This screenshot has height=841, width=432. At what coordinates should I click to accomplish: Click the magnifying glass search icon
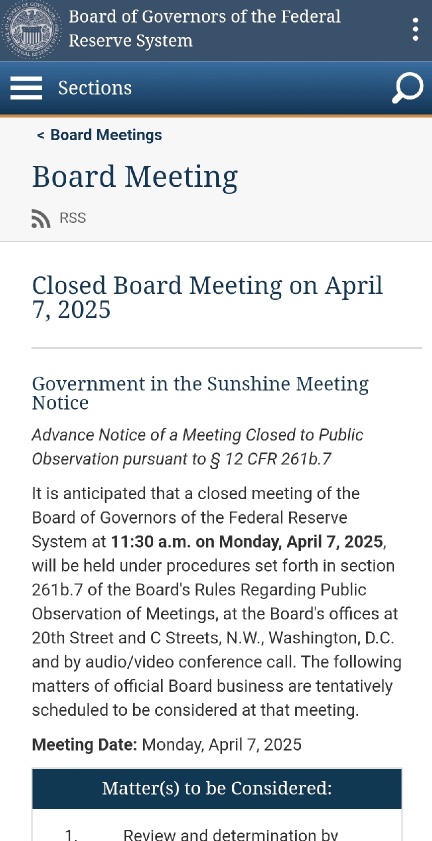pos(407,88)
